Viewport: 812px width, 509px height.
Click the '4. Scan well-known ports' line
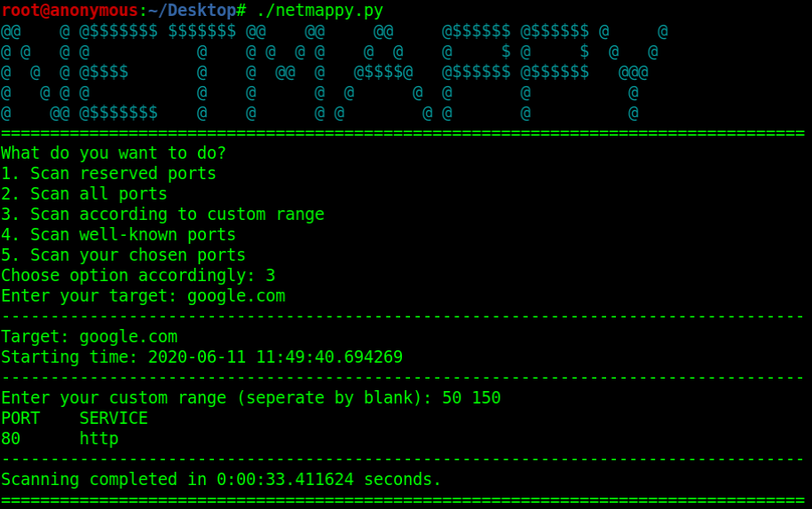tap(118, 235)
